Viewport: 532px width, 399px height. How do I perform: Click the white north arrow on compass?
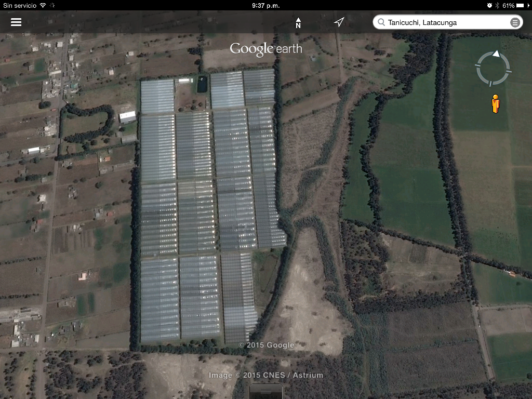pyautogui.click(x=496, y=54)
